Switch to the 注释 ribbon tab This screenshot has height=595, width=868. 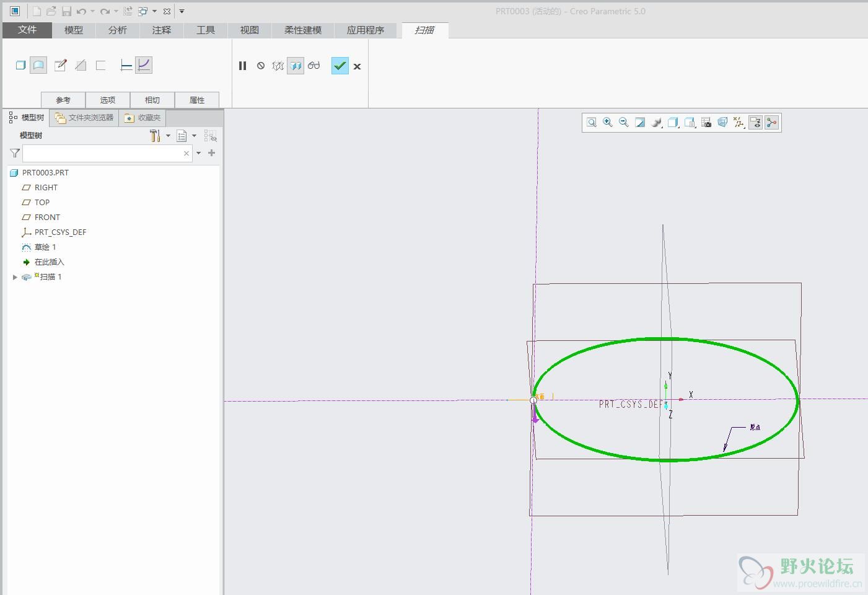162,30
